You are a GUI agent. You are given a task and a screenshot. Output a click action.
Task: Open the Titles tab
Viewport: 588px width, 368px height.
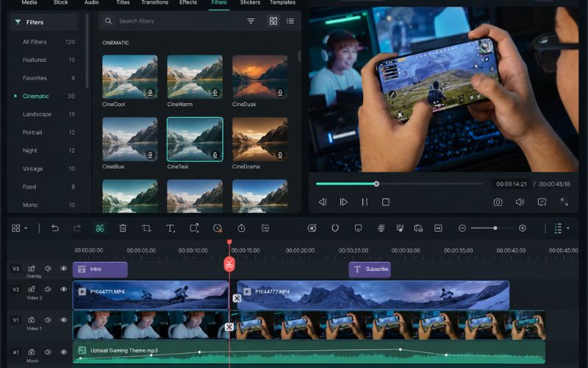(x=123, y=3)
